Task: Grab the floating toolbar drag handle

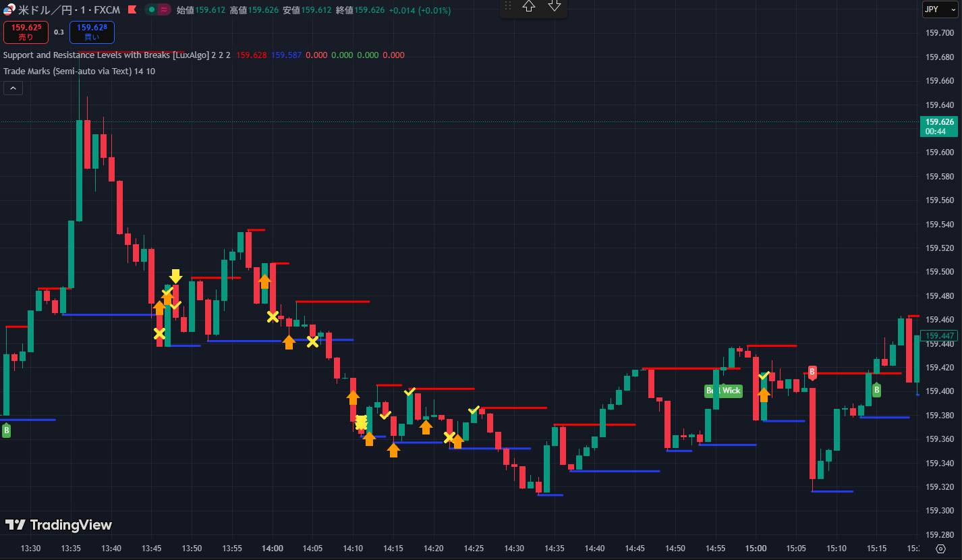Action: point(508,6)
